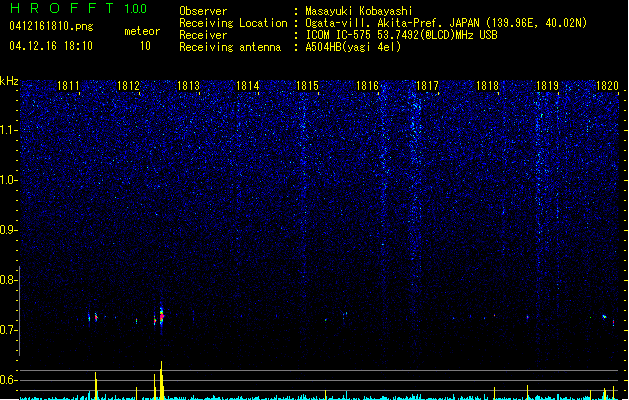Screen dimensions: 629x400
Task: Click the 1818 time marker
Action: point(487,86)
